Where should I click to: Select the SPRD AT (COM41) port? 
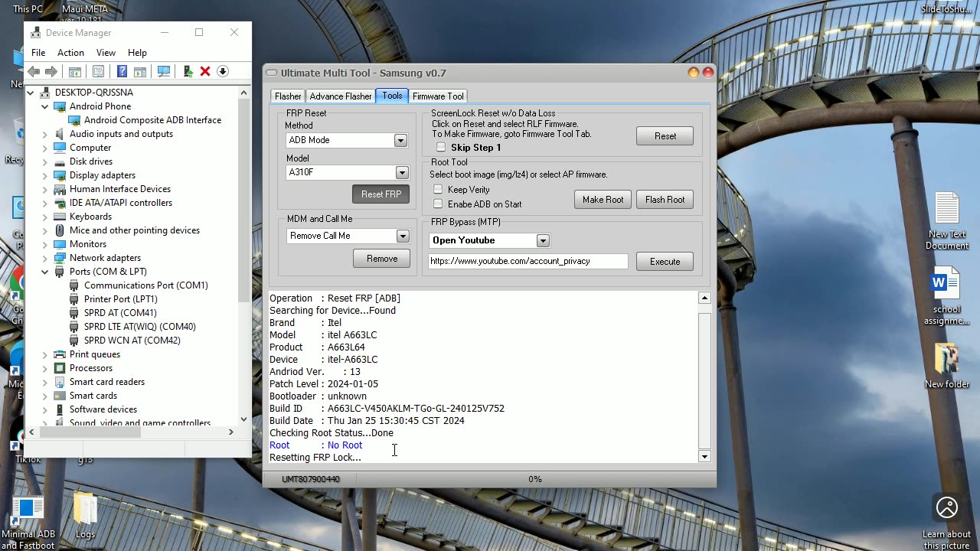coord(120,313)
